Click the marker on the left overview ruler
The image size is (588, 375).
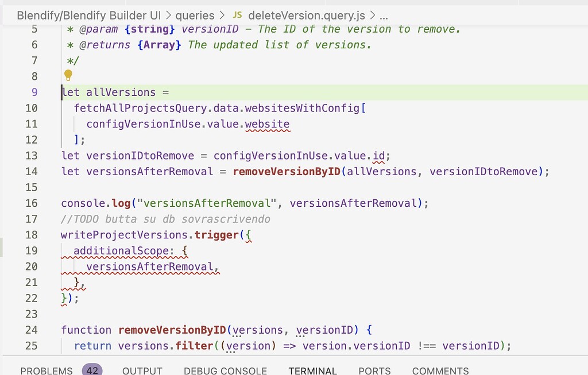2,247
